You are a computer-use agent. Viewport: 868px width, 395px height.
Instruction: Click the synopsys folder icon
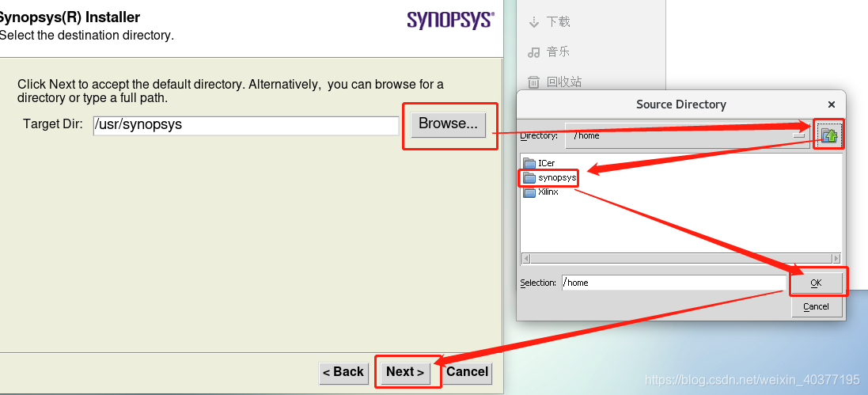tap(529, 178)
